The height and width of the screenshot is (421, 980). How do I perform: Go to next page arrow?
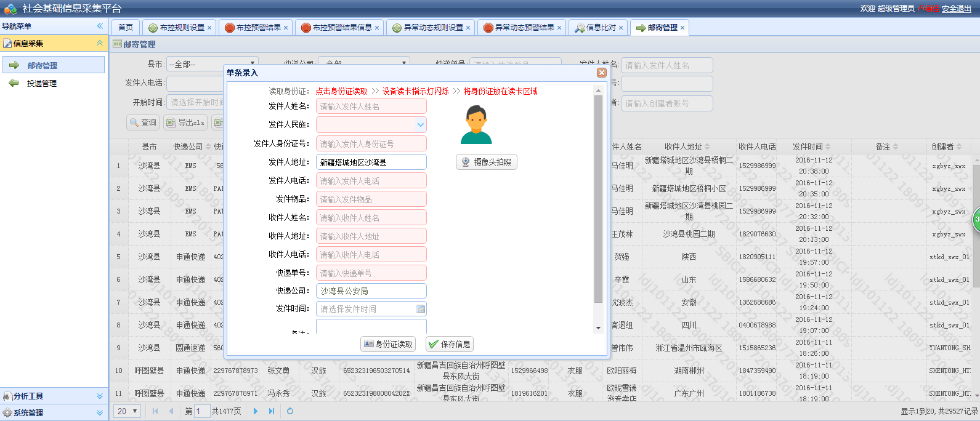coord(255,411)
